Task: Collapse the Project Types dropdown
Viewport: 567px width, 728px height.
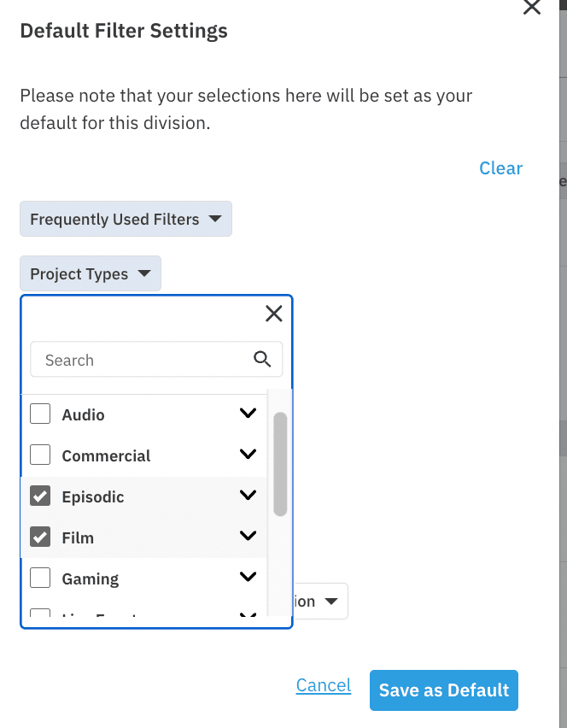Action: click(x=91, y=273)
